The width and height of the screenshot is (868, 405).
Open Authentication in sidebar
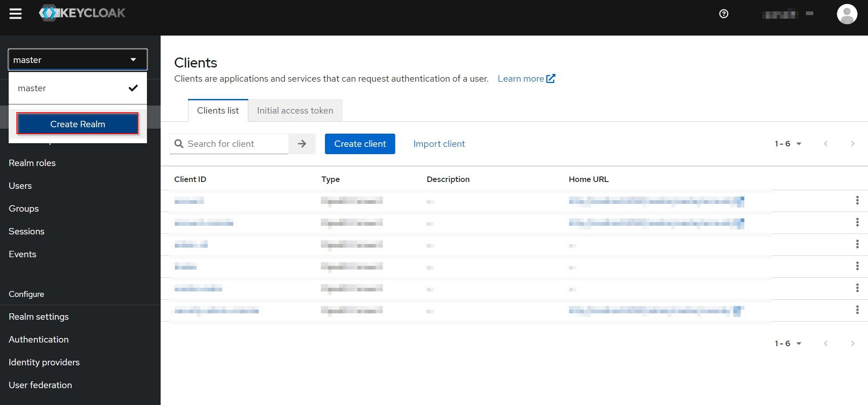coord(39,339)
